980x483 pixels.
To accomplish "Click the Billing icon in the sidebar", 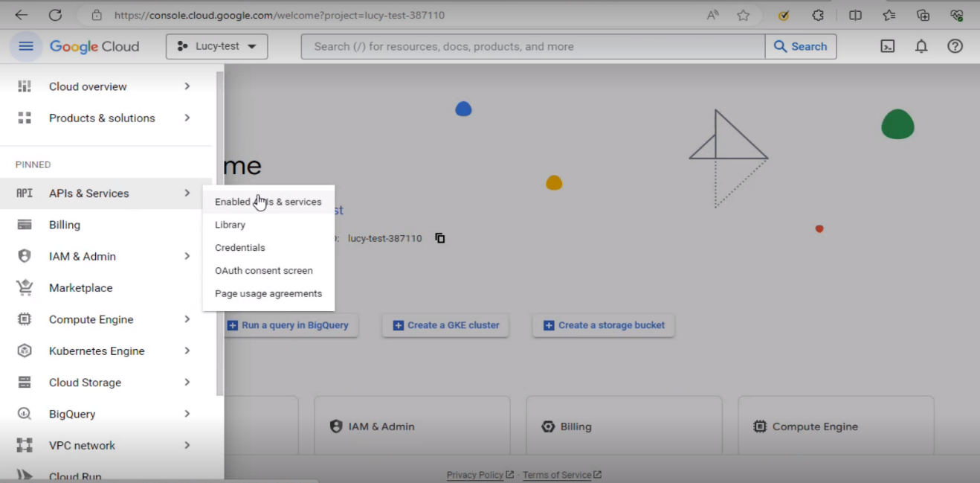I will [25, 225].
